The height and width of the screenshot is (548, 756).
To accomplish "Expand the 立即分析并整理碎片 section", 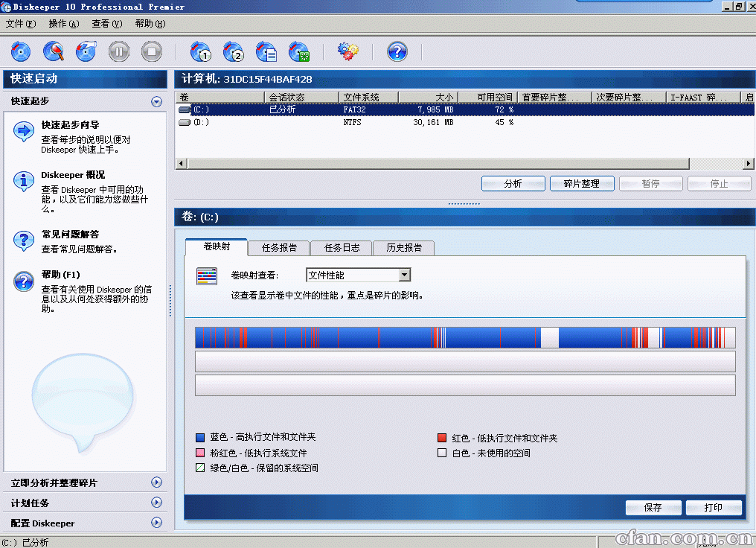I will tap(156, 482).
